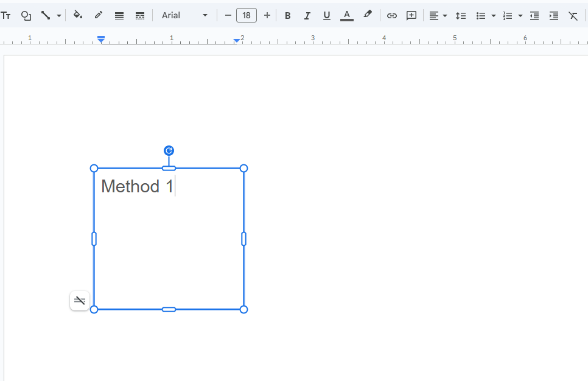The height and width of the screenshot is (381, 588).
Task: Click the border color pencil icon
Action: click(99, 16)
